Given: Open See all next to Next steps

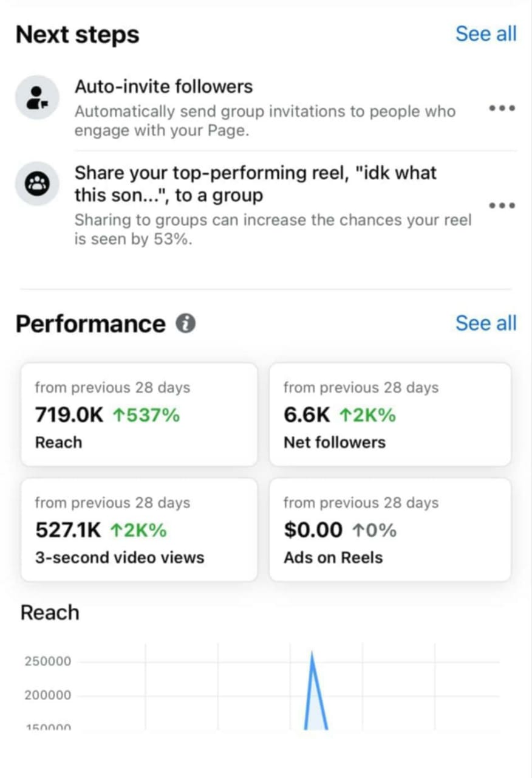Looking at the screenshot, I should coord(486,34).
